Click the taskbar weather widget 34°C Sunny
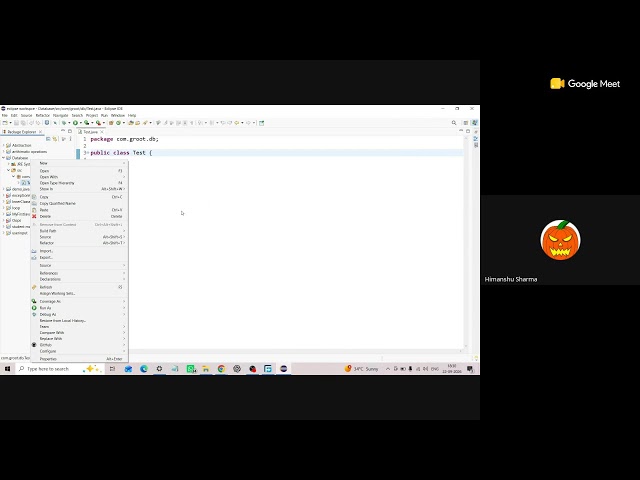The height and width of the screenshot is (480, 640). tap(362, 369)
